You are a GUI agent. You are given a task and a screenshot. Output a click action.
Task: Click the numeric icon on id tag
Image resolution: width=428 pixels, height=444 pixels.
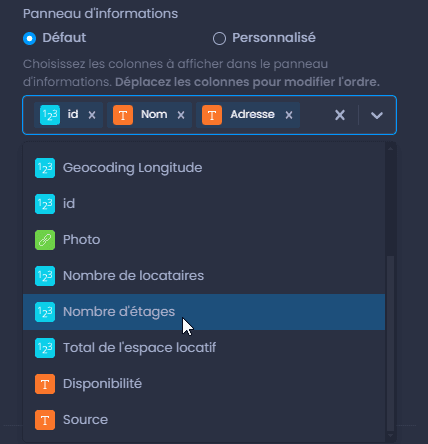50,115
